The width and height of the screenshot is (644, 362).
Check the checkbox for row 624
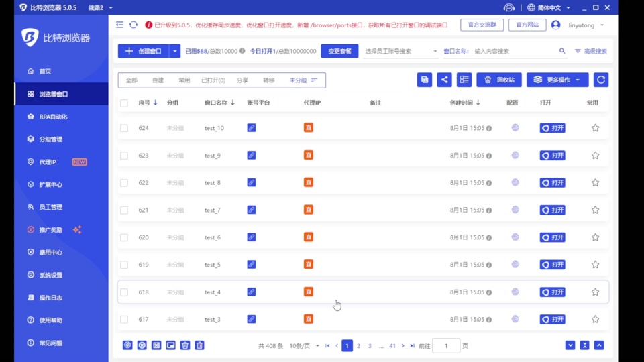(x=124, y=128)
